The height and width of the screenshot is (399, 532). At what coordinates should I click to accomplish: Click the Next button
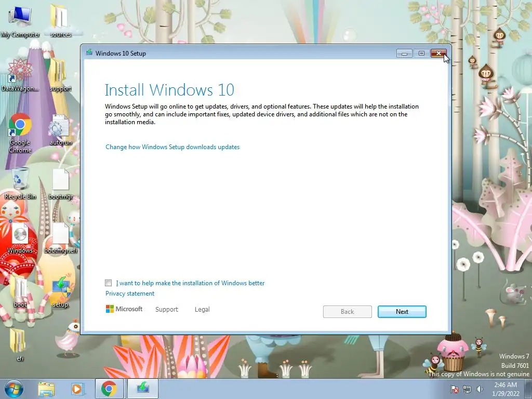tap(402, 312)
